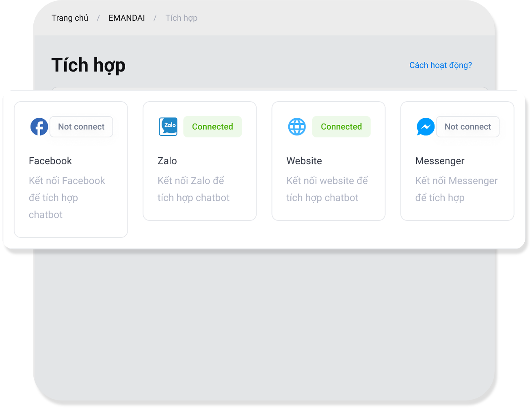Image resolution: width=532 pixels, height=409 pixels.
Task: Select the Website card title
Action: (304, 161)
